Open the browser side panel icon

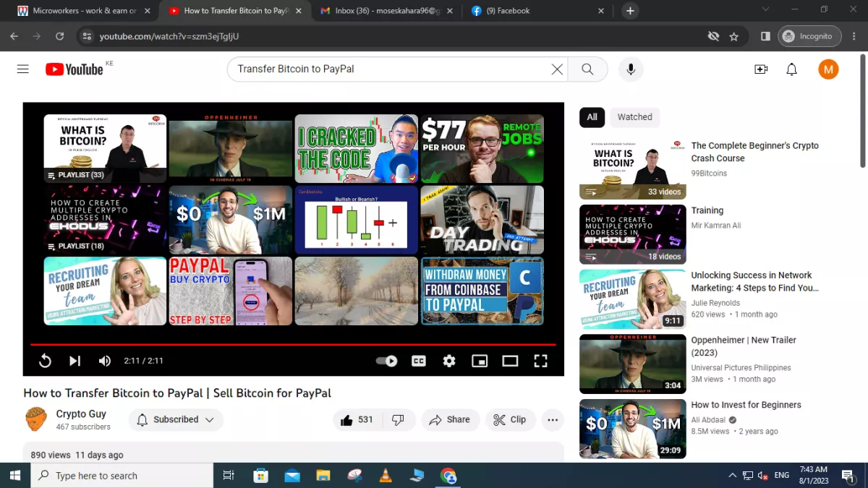pos(765,36)
